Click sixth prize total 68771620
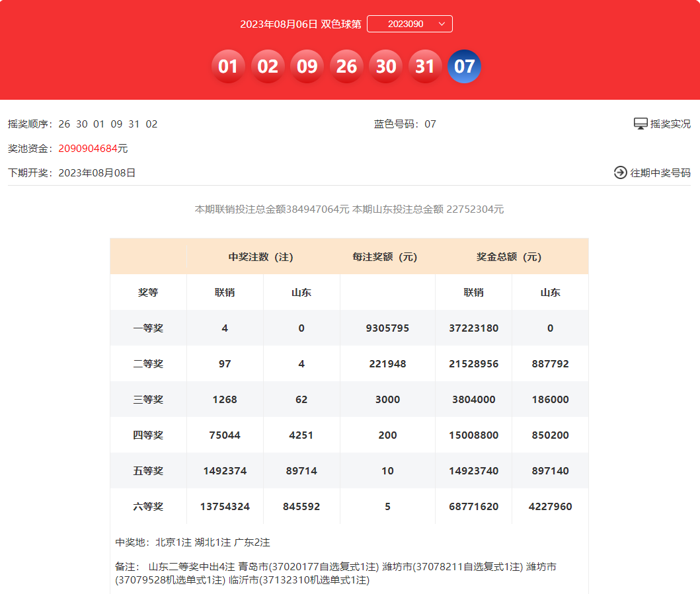Screen dimensions: 700x594 [474, 507]
